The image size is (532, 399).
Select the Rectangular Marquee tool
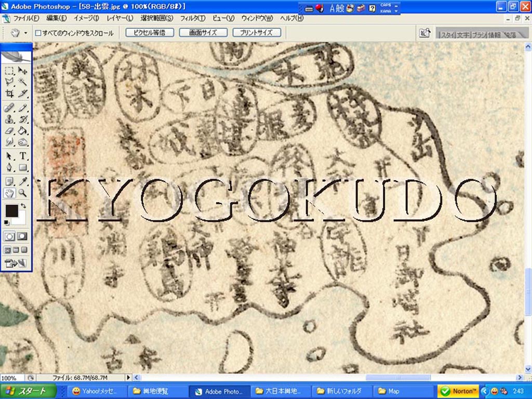tap(9, 71)
